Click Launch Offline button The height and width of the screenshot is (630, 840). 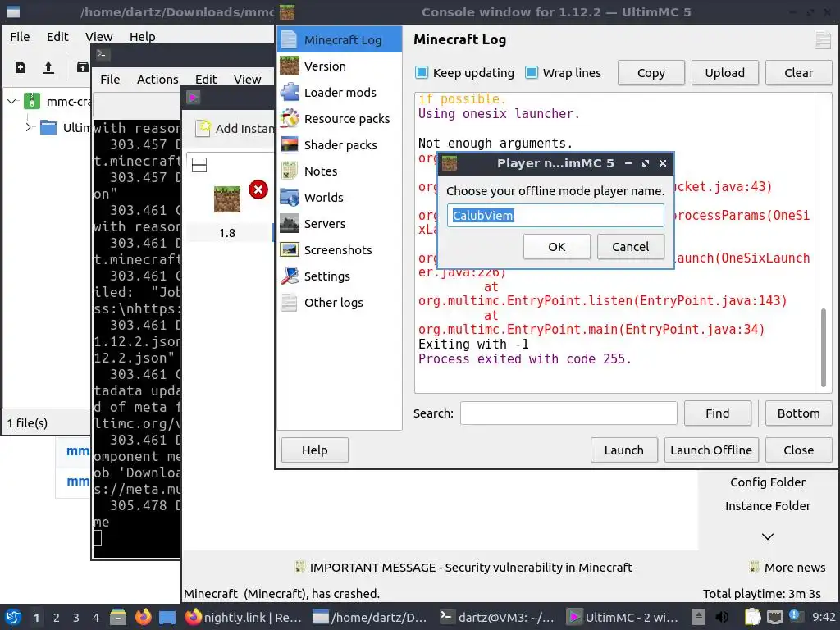[711, 450]
